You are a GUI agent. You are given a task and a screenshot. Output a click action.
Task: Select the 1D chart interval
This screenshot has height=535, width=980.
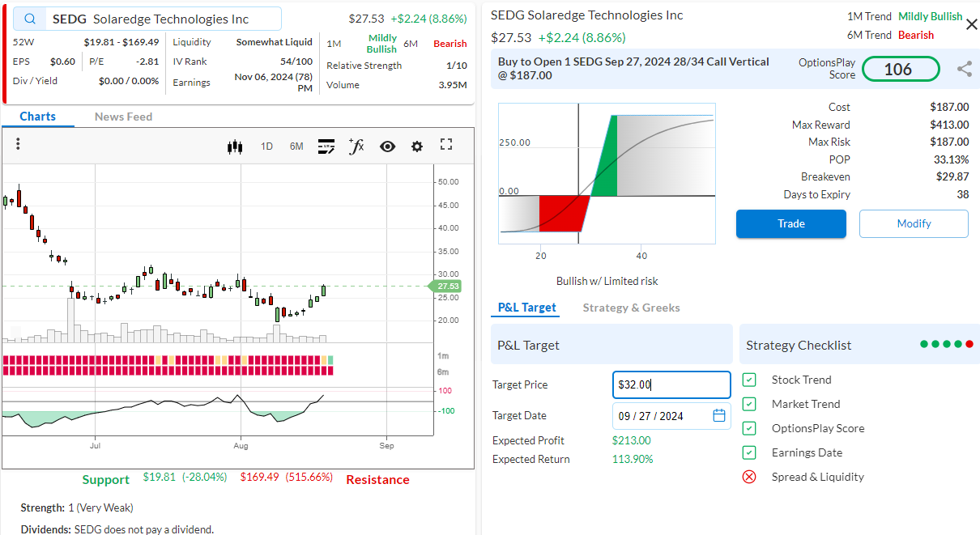click(266, 146)
